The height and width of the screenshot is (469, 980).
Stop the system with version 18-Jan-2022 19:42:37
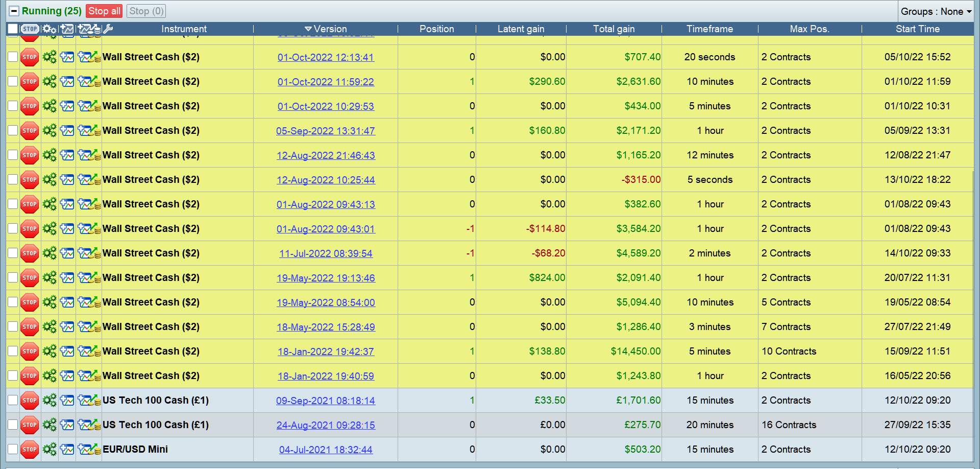(30, 351)
